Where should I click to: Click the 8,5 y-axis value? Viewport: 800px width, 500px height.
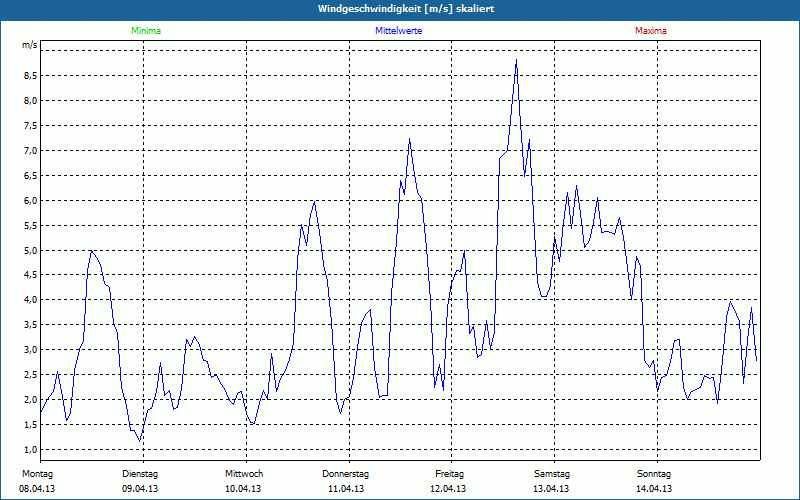point(30,76)
